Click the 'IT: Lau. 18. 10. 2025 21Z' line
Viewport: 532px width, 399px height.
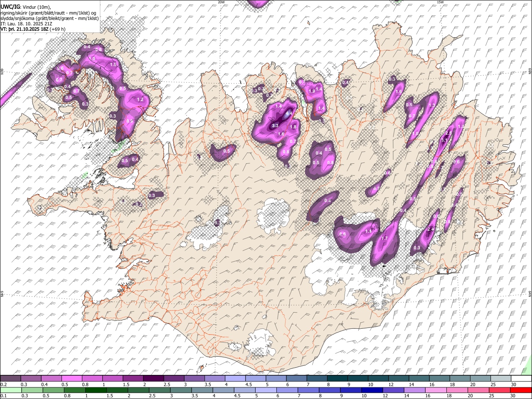[26, 24]
